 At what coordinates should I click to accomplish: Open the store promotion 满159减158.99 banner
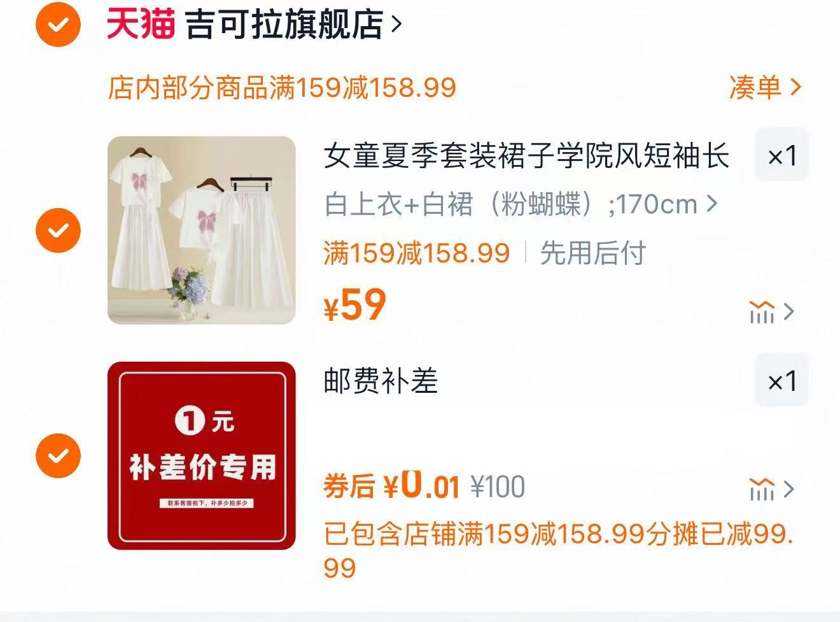tap(282, 87)
